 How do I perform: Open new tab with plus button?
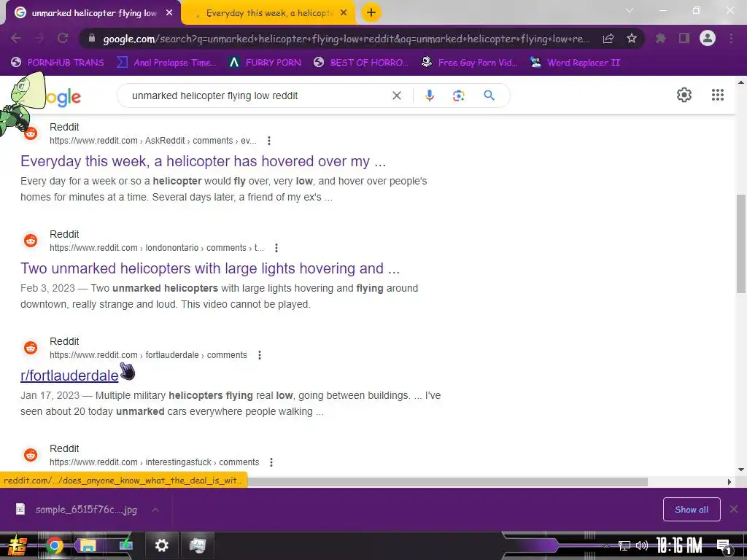coord(371,12)
